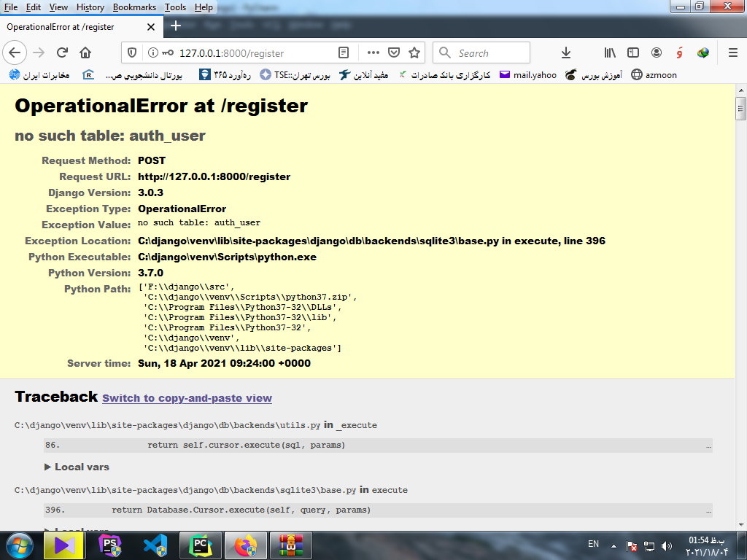Image resolution: width=747 pixels, height=560 pixels.
Task: Open Visual Studio Code from taskbar
Action: tap(155, 545)
